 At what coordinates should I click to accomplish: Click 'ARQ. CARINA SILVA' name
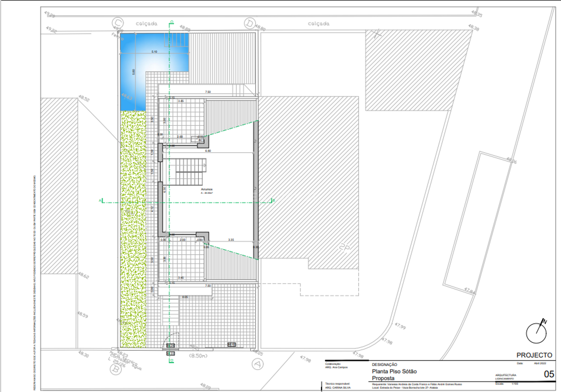338,388
